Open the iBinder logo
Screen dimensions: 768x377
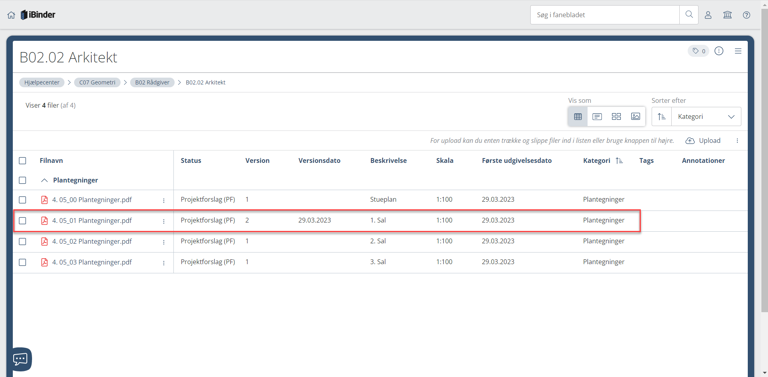(38, 15)
